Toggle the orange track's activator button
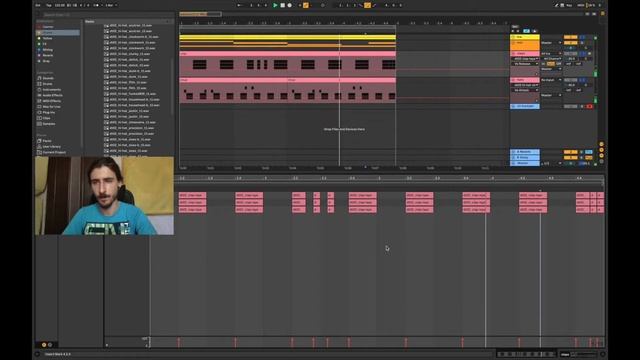Viewport: 640px width, 360px height. 570,42
